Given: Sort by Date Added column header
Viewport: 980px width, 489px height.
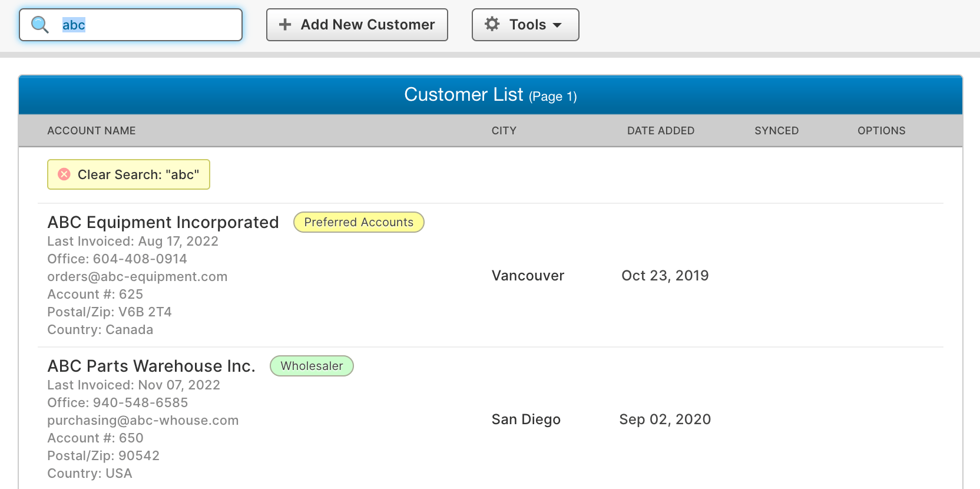Looking at the screenshot, I should [x=660, y=131].
